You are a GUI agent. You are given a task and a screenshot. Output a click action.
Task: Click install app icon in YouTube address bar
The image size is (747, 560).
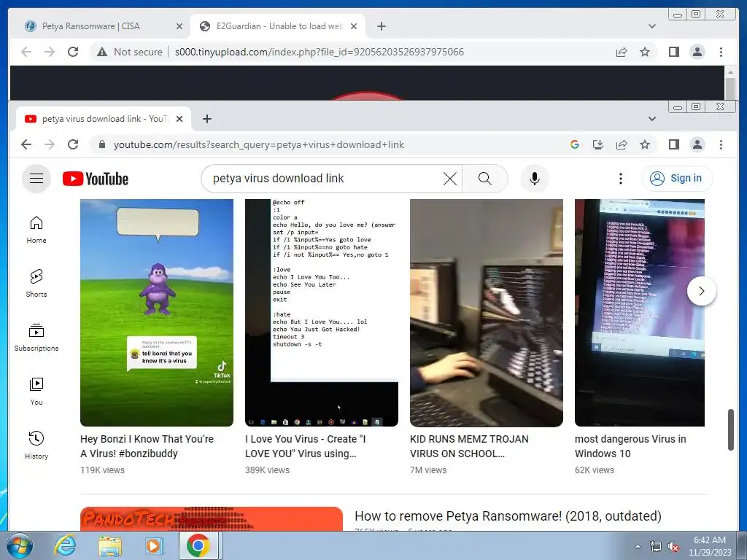point(598,144)
